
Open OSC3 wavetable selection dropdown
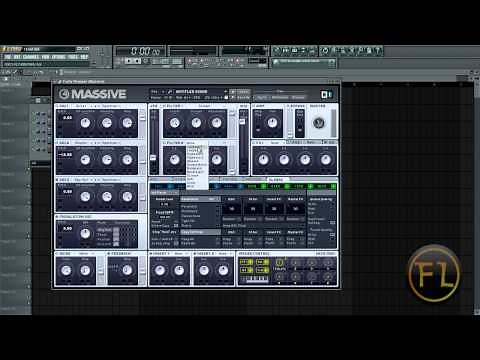coord(83,180)
